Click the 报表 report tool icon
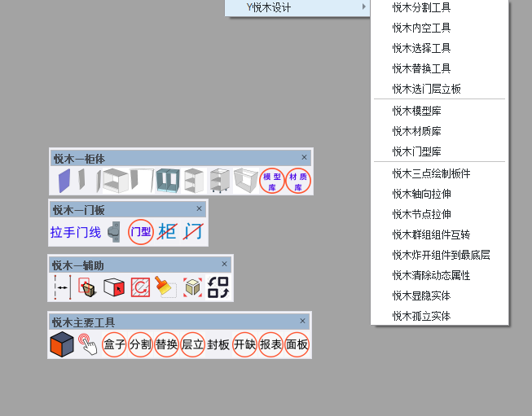Screen dimensions: 532x416 pos(270,344)
